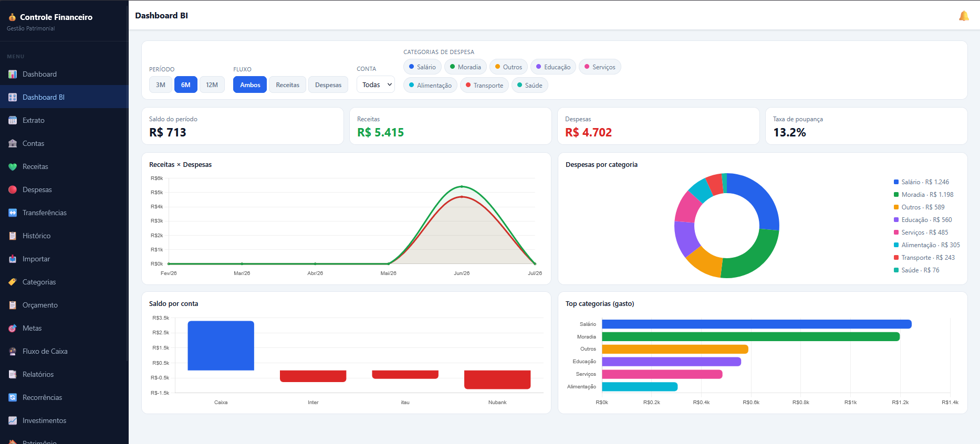Navigate to Orçamento in the sidebar
The image size is (980, 444).
tap(64, 305)
